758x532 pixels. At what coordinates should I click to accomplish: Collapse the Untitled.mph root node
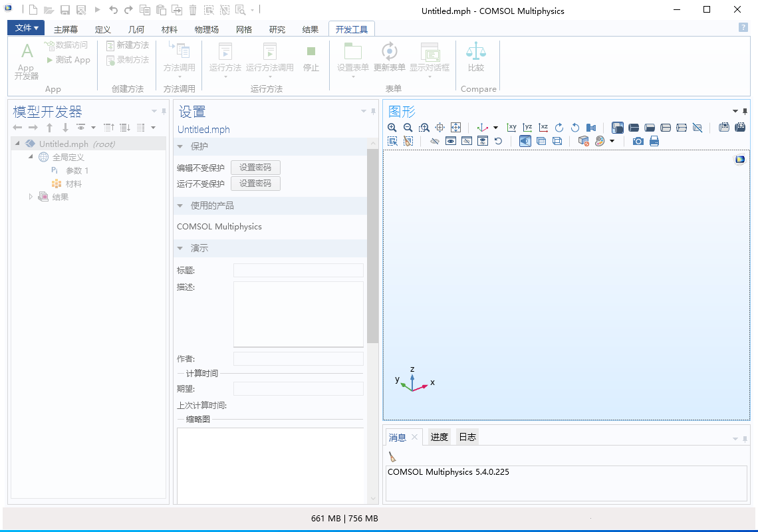point(17,144)
